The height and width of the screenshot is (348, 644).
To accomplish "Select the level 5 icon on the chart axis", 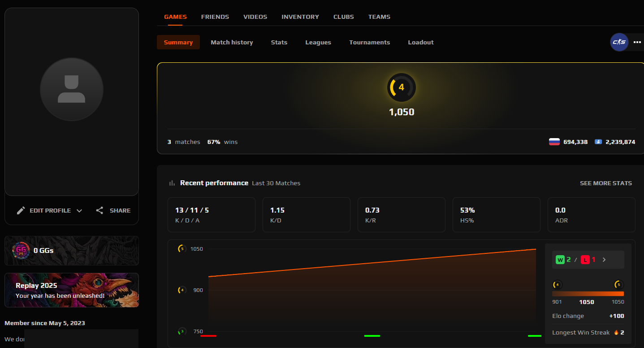I will point(181,248).
